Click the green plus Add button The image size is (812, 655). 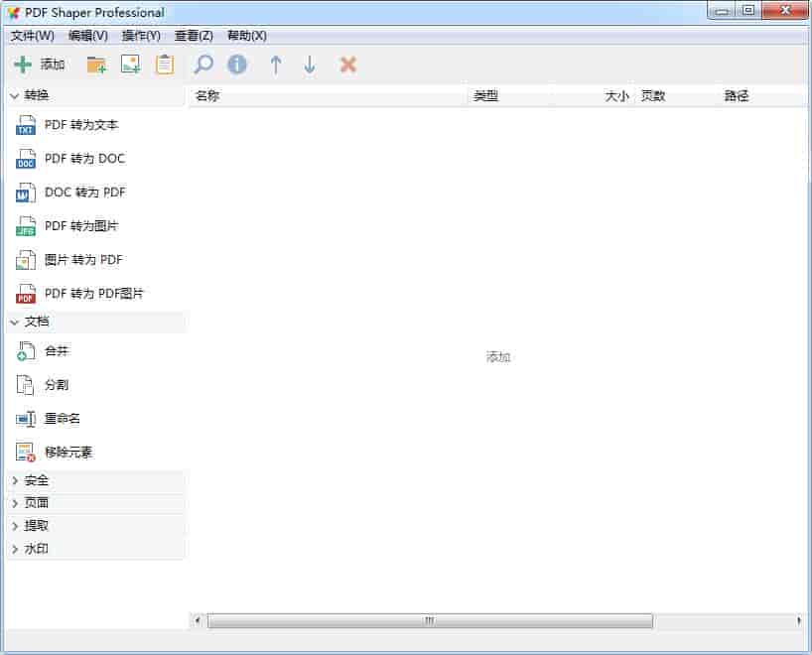pos(39,65)
